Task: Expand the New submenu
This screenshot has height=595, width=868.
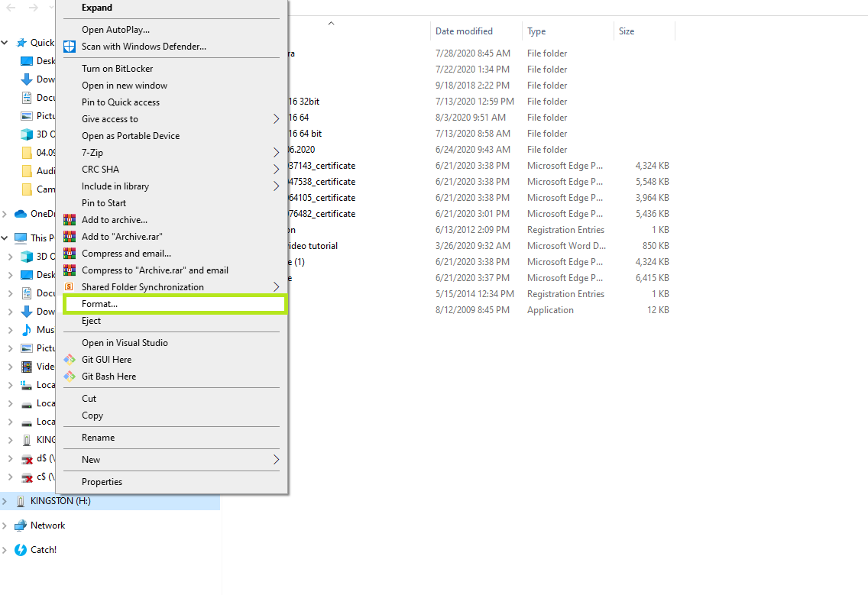Action: pos(277,459)
